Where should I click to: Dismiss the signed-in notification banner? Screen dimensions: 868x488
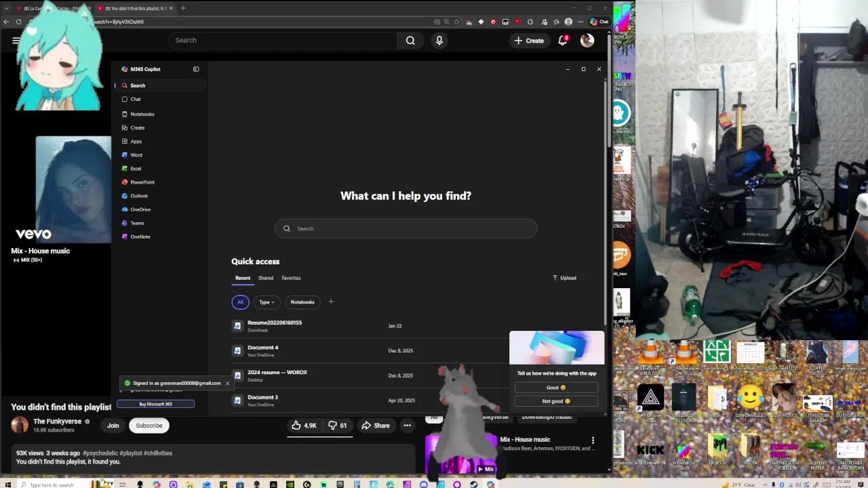[227, 383]
